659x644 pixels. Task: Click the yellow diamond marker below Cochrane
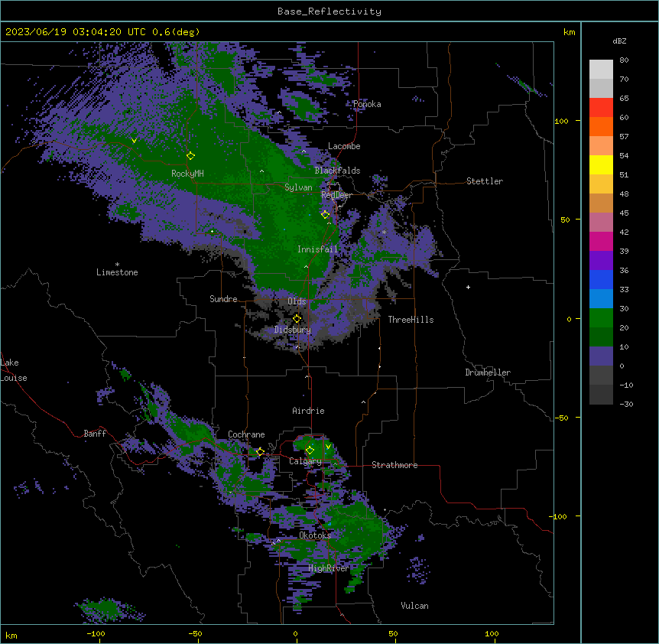tap(260, 451)
